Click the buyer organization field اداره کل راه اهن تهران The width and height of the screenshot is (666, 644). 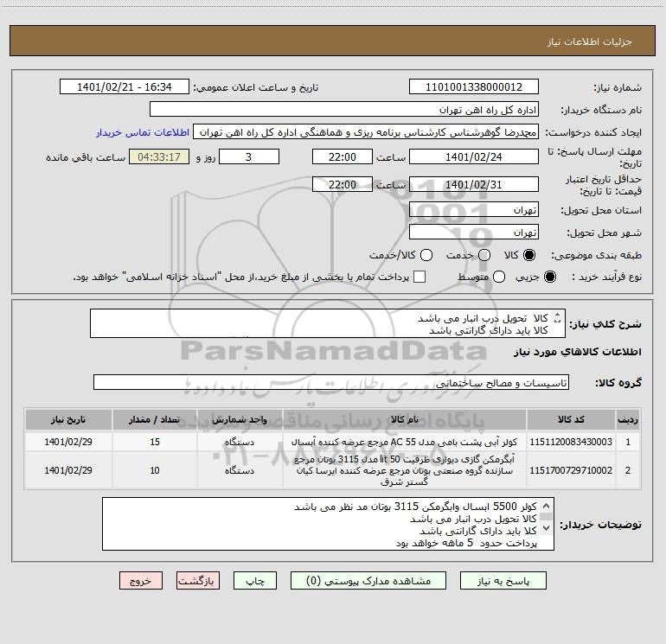click(x=344, y=109)
